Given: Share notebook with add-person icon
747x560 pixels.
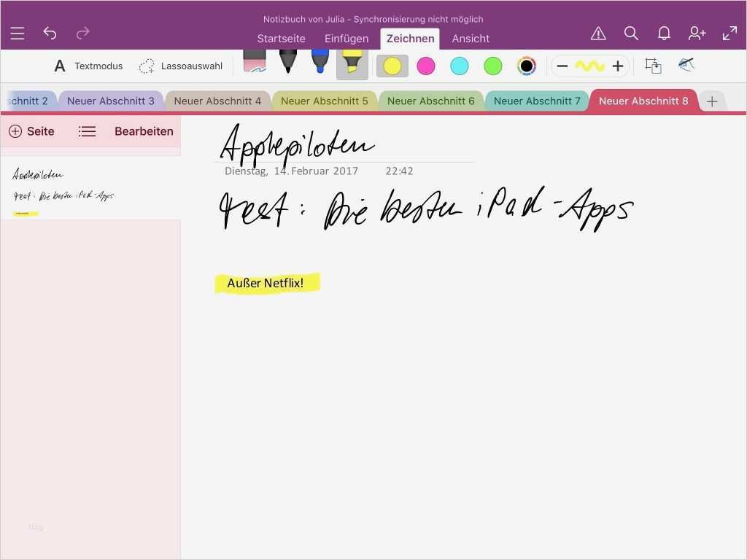Looking at the screenshot, I should point(697,34).
